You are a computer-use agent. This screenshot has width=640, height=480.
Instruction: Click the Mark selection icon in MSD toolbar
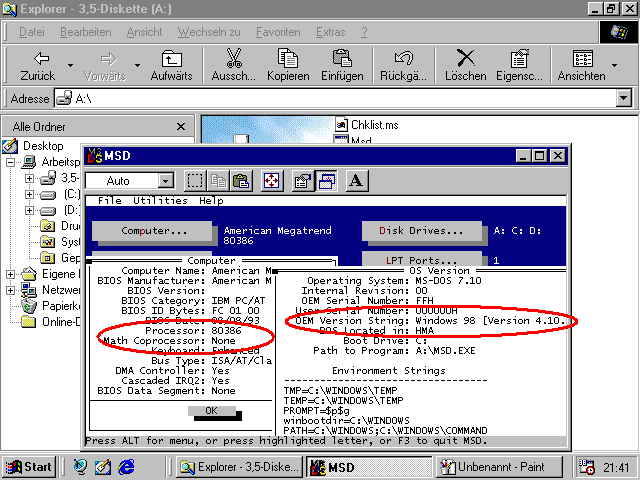click(195, 181)
